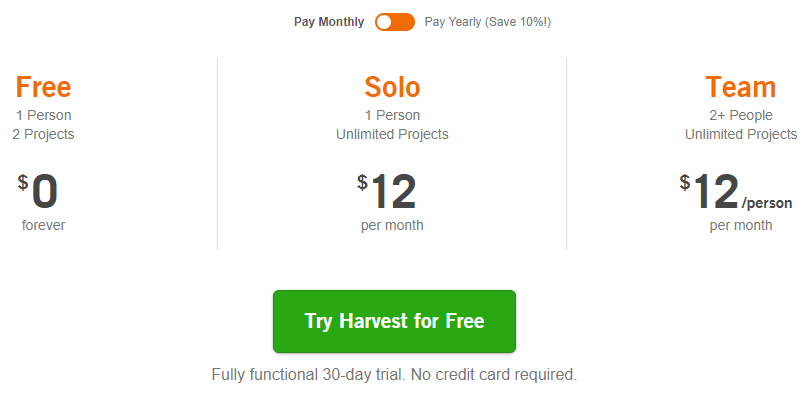808x407 pixels.
Task: Click the 30-day trial notice text
Action: pos(394,375)
